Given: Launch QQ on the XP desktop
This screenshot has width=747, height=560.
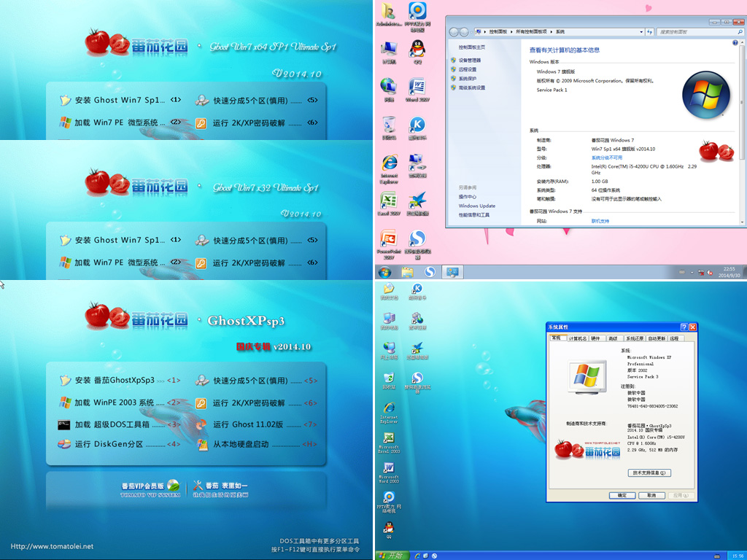Looking at the screenshot, I should coord(389,529).
